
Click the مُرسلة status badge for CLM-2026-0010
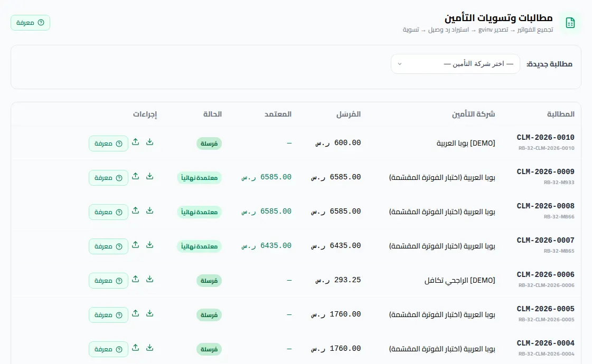click(x=209, y=143)
